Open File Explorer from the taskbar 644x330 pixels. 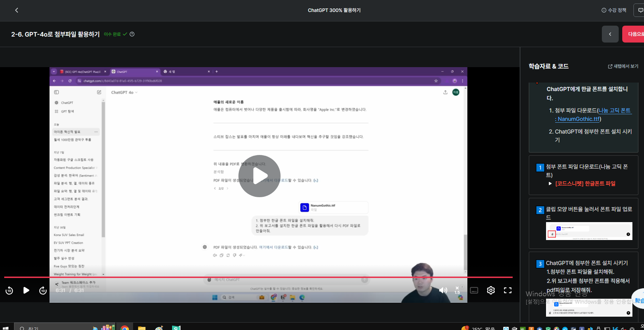142,328
